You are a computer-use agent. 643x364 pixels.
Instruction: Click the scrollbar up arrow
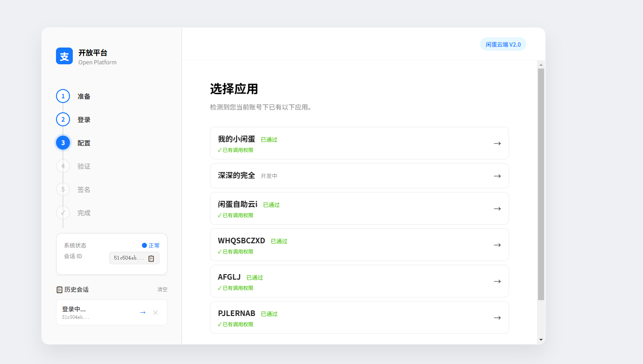click(541, 64)
